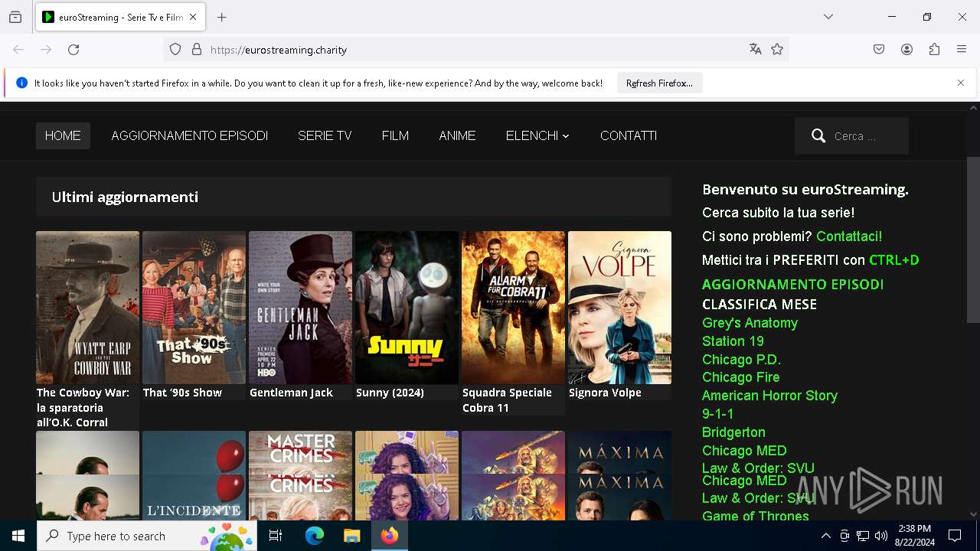Go forward one page in browser
The height and width of the screenshot is (551, 980).
46,50
